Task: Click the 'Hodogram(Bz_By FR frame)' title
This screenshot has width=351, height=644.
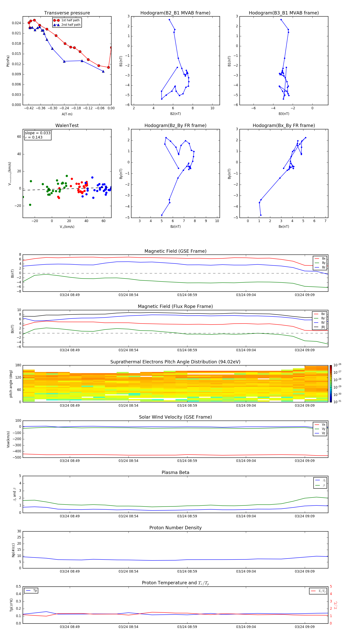Action: pyautogui.click(x=175, y=125)
